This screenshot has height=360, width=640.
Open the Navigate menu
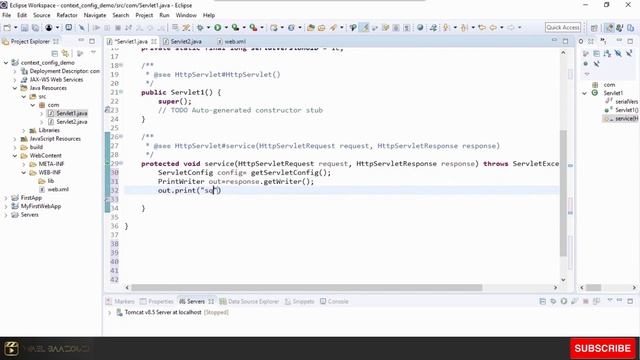pyautogui.click(x=95, y=15)
